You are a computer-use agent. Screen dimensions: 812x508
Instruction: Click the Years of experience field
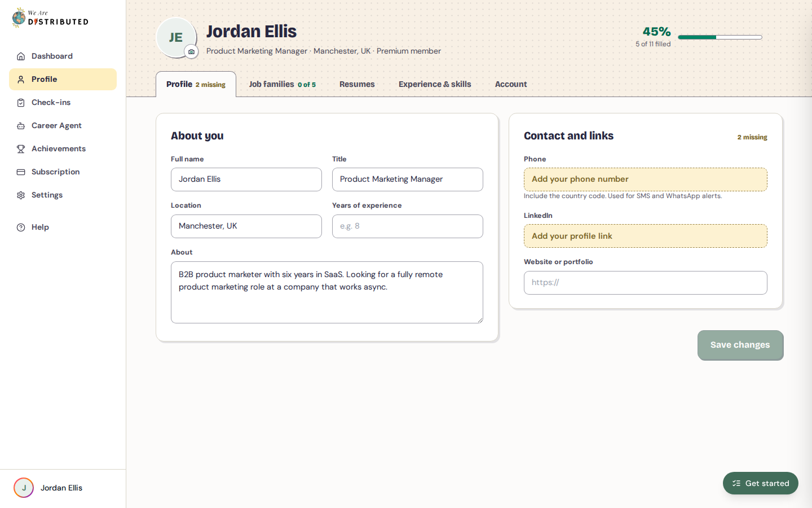(x=408, y=226)
